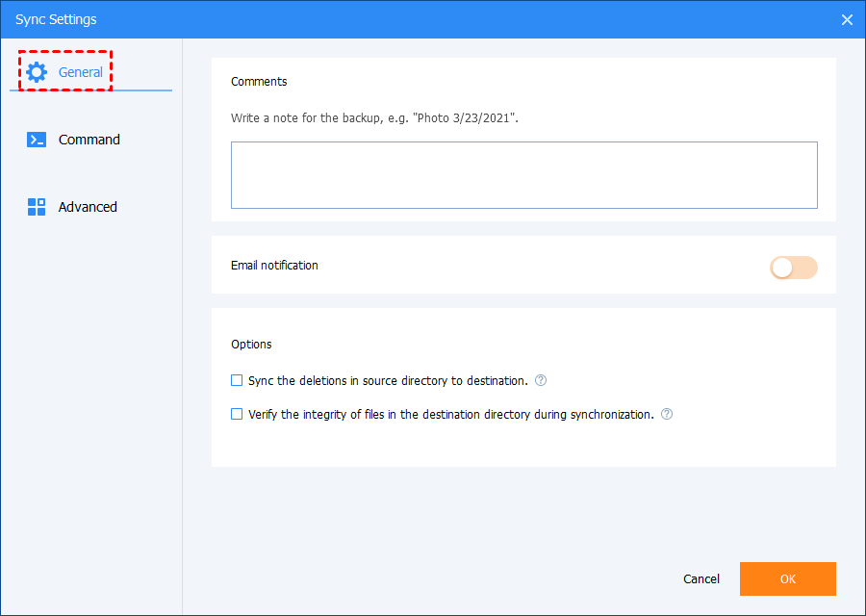
Task: Open help for Sync the deletions option
Action: [541, 380]
